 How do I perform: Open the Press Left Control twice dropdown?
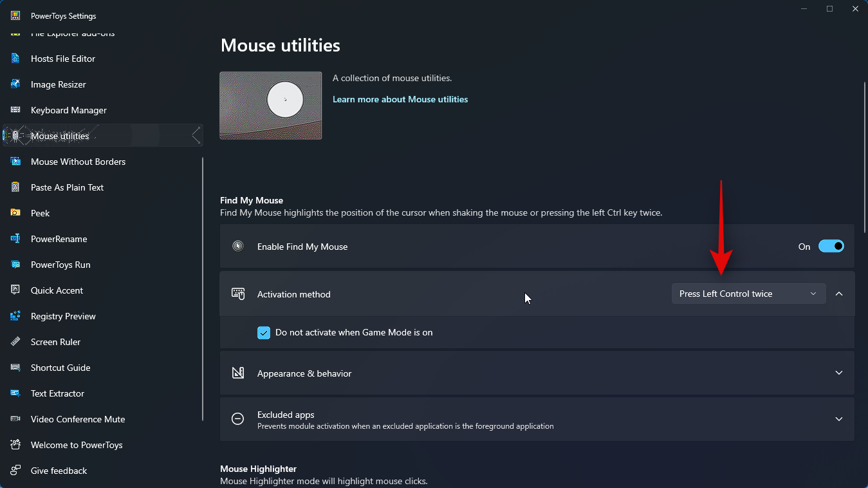click(748, 294)
